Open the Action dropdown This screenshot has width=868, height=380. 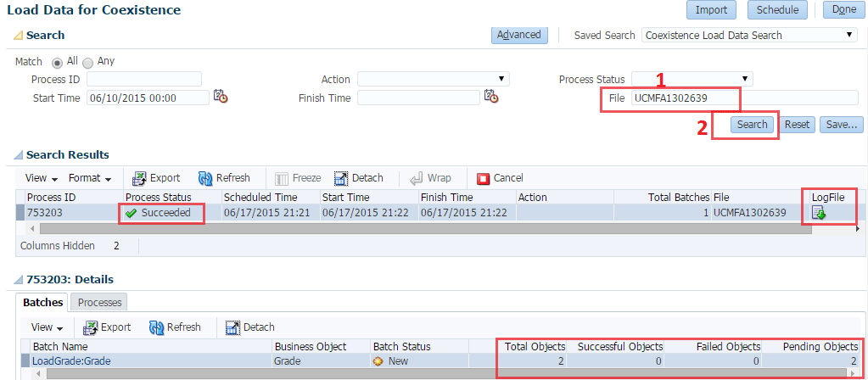[x=433, y=79]
